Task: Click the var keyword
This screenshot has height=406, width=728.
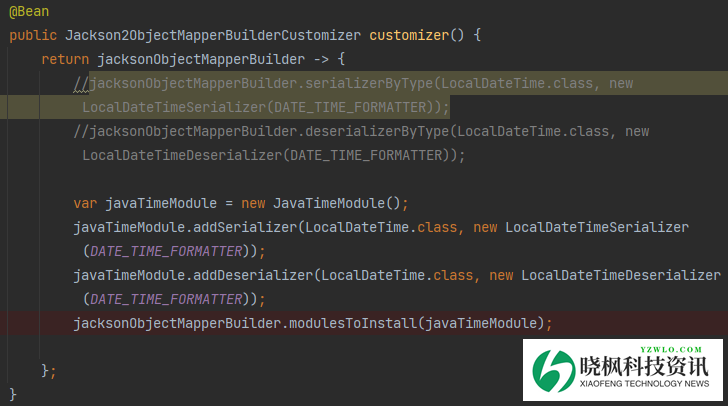Action: (85, 203)
